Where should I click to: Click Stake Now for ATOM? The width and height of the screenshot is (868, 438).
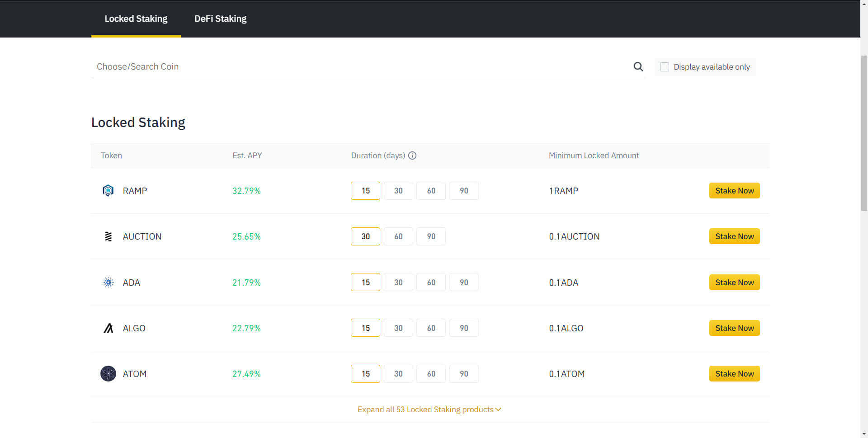click(734, 374)
